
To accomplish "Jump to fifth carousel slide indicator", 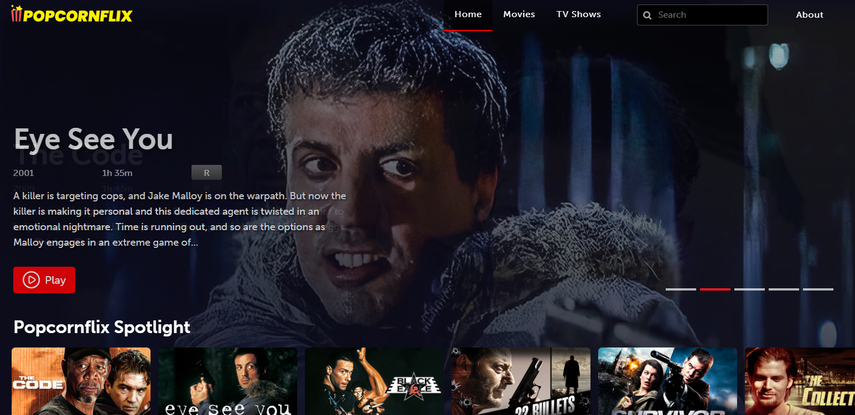I will (x=818, y=289).
